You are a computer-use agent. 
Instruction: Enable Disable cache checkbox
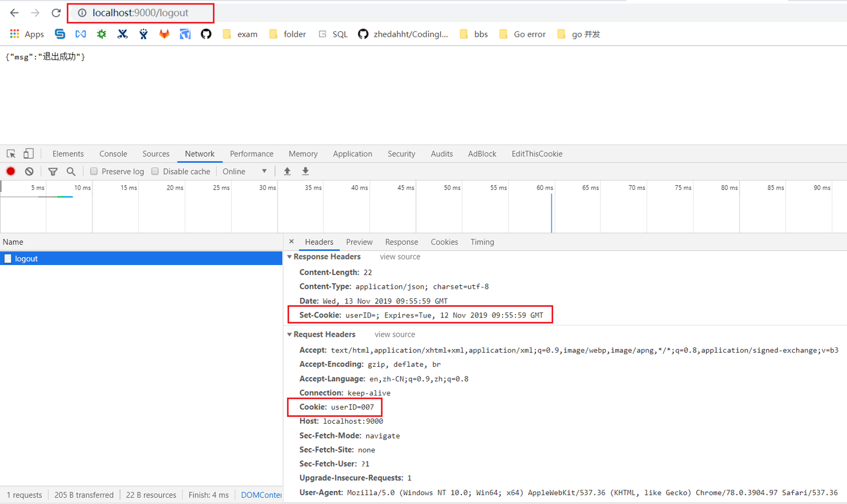pos(155,171)
